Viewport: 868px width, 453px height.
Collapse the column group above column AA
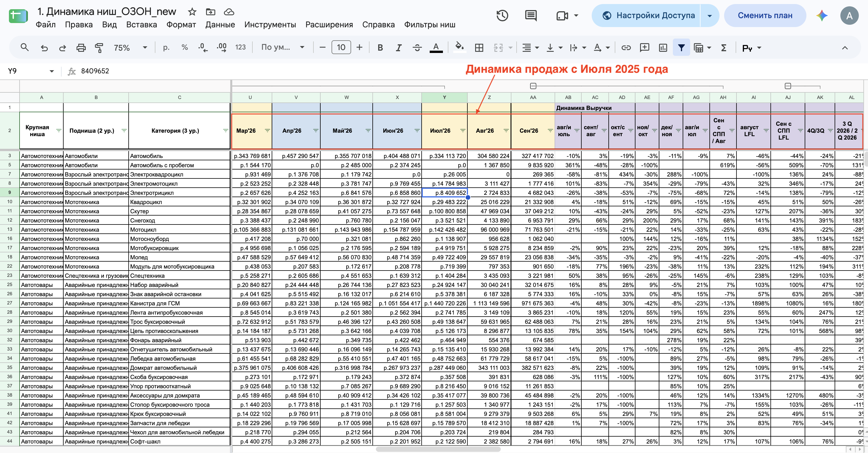533,86
